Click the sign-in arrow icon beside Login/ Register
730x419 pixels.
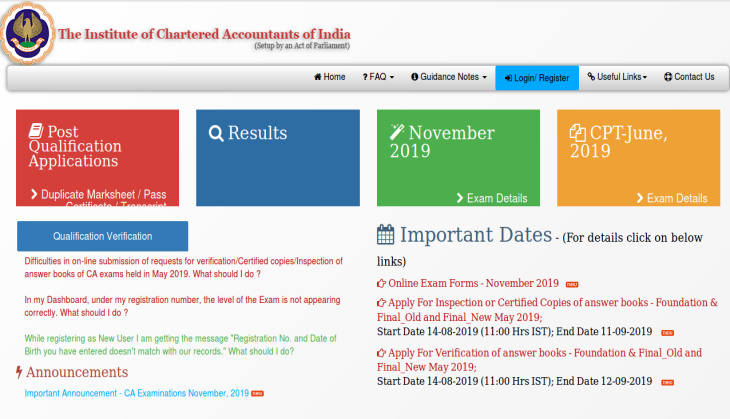508,78
